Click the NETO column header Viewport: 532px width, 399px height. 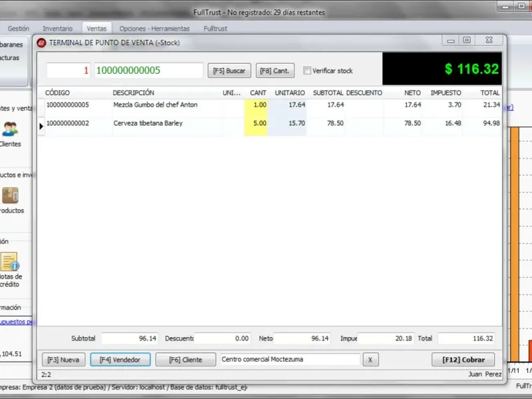click(x=412, y=92)
